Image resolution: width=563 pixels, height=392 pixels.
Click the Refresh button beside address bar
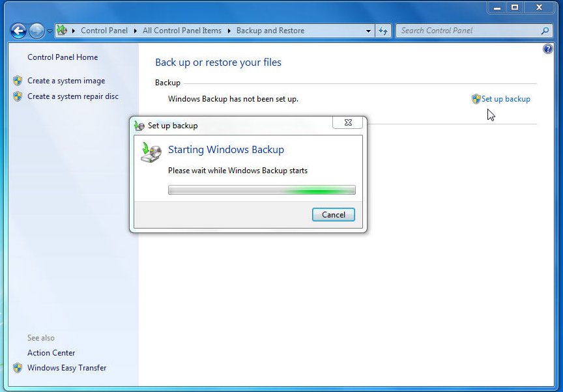point(383,31)
